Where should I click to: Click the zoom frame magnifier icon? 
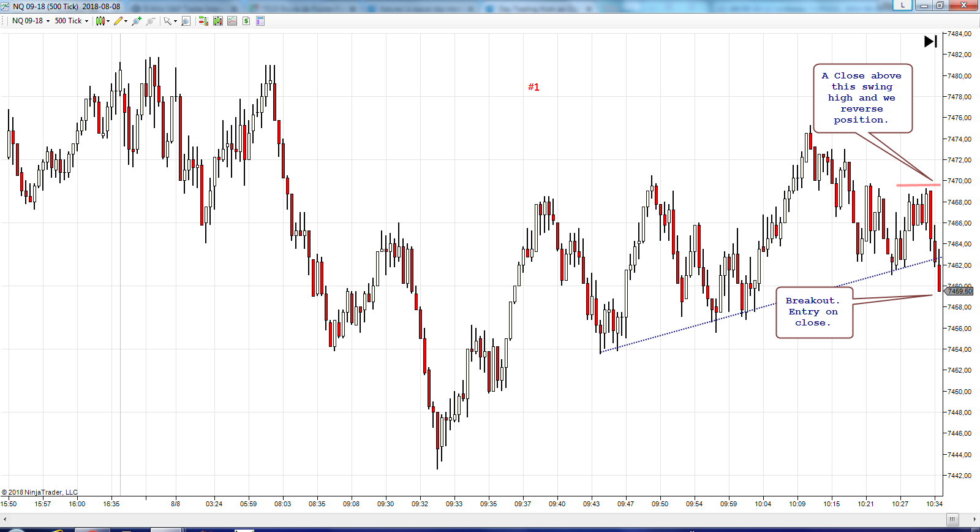186,21
